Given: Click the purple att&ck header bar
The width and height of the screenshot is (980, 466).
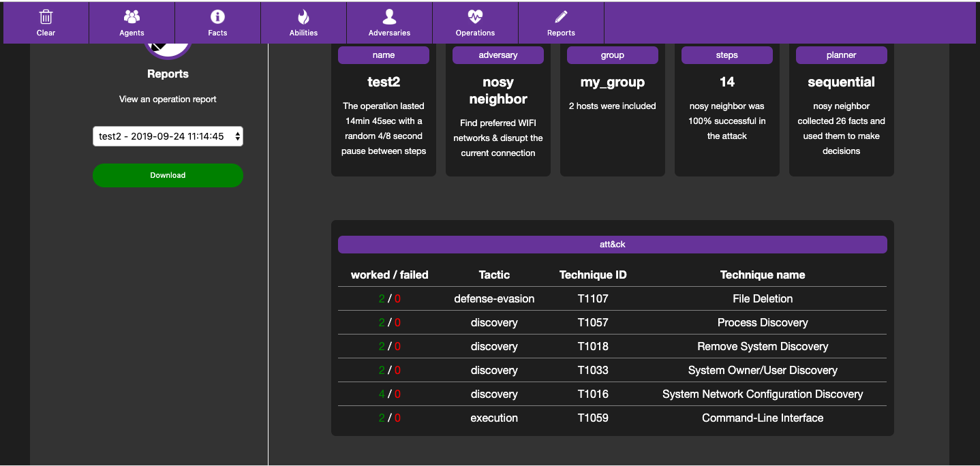Looking at the screenshot, I should [612, 245].
